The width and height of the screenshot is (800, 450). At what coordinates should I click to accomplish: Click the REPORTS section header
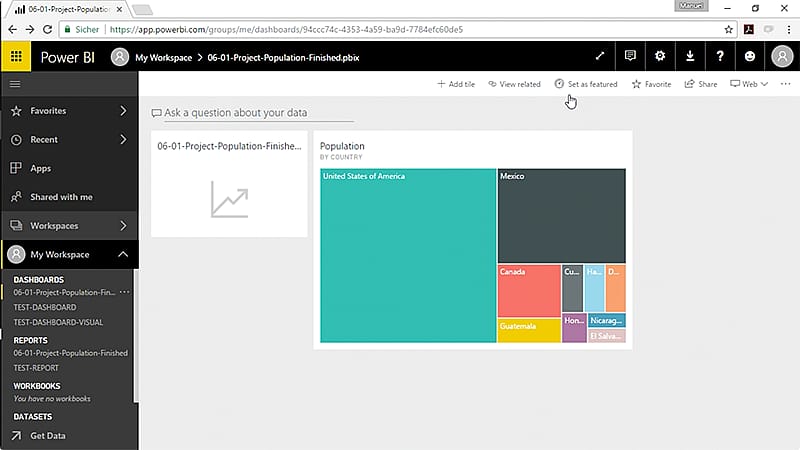(x=31, y=340)
